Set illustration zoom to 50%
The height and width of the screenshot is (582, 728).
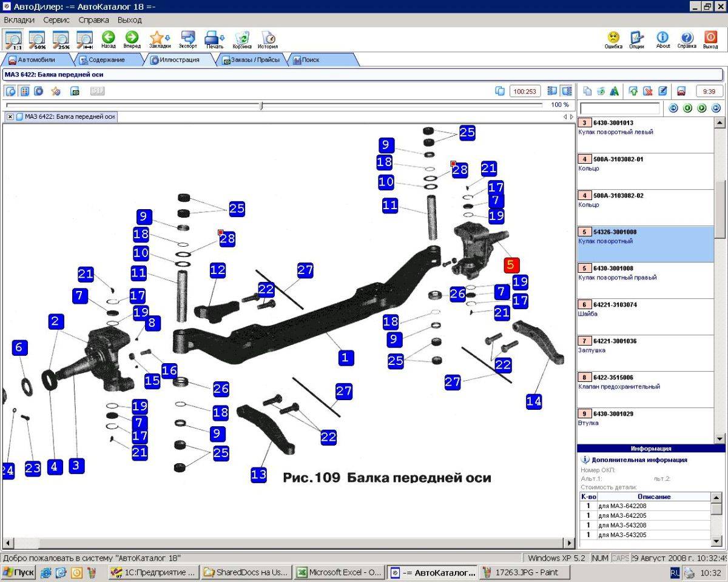click(37, 39)
